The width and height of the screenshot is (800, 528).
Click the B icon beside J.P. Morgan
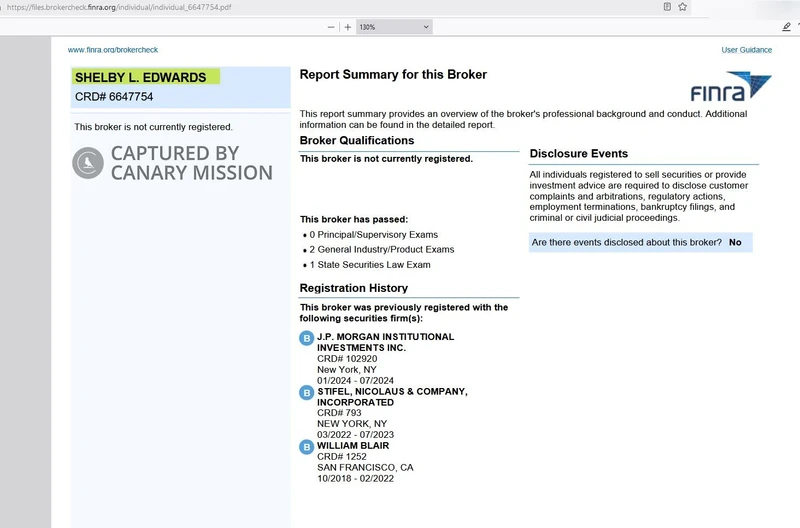306,338
